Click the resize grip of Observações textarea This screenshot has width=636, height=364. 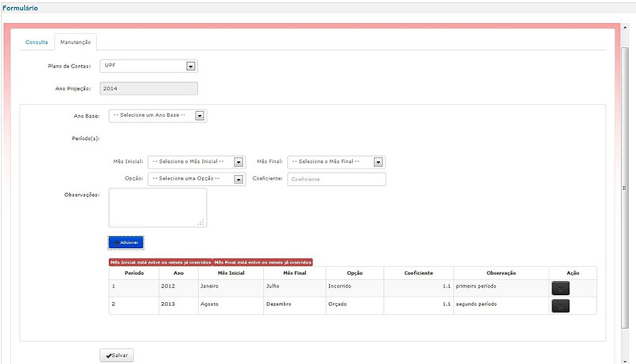(x=201, y=222)
